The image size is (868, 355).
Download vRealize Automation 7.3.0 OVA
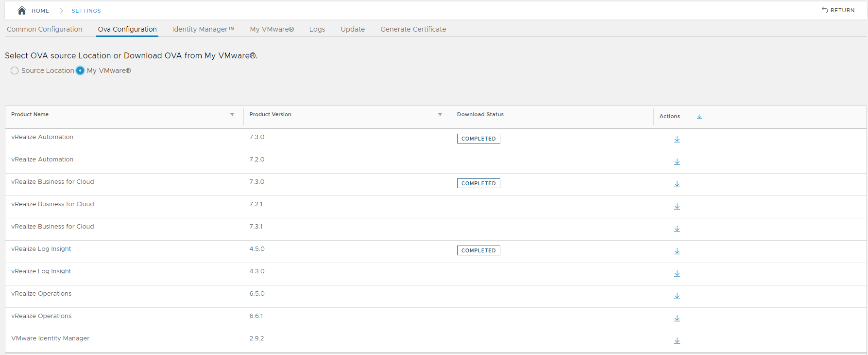pyautogui.click(x=677, y=140)
